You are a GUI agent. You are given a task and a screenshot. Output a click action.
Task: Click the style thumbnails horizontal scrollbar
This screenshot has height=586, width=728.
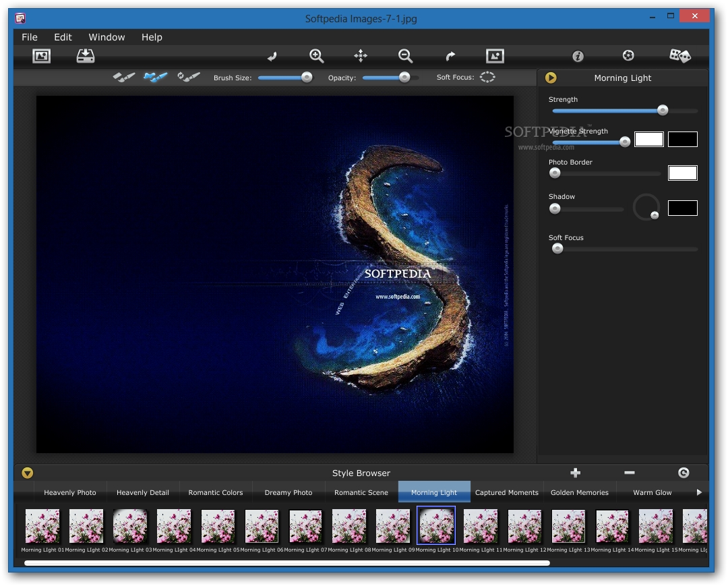click(x=287, y=563)
